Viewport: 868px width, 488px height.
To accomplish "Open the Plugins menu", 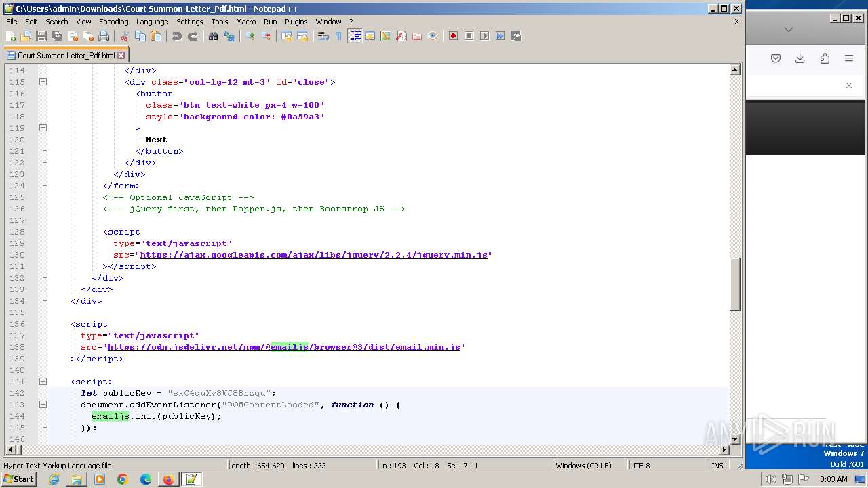I will [x=296, y=22].
